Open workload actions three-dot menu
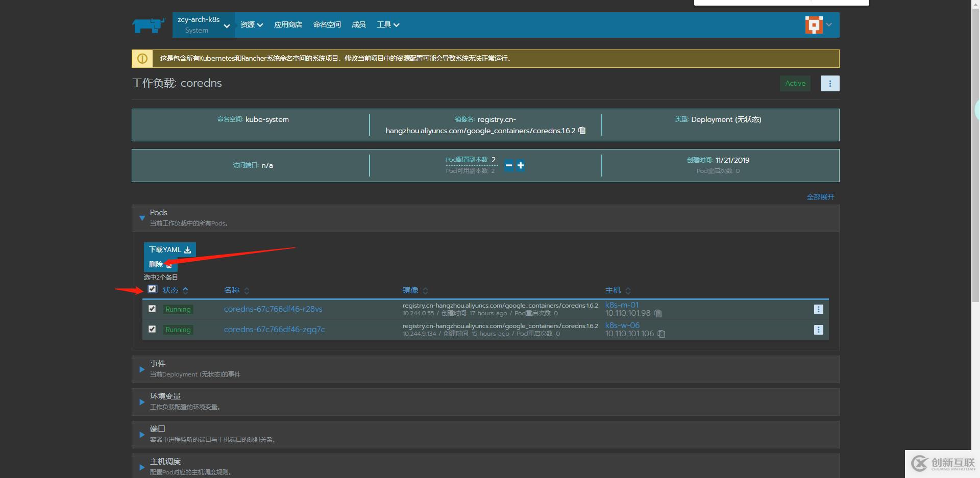This screenshot has height=478, width=980. (829, 83)
